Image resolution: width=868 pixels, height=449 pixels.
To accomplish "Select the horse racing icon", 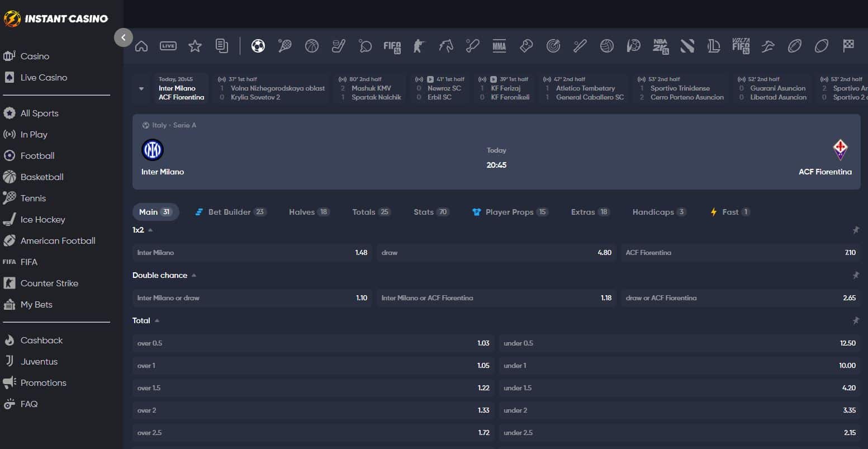I will (x=446, y=46).
